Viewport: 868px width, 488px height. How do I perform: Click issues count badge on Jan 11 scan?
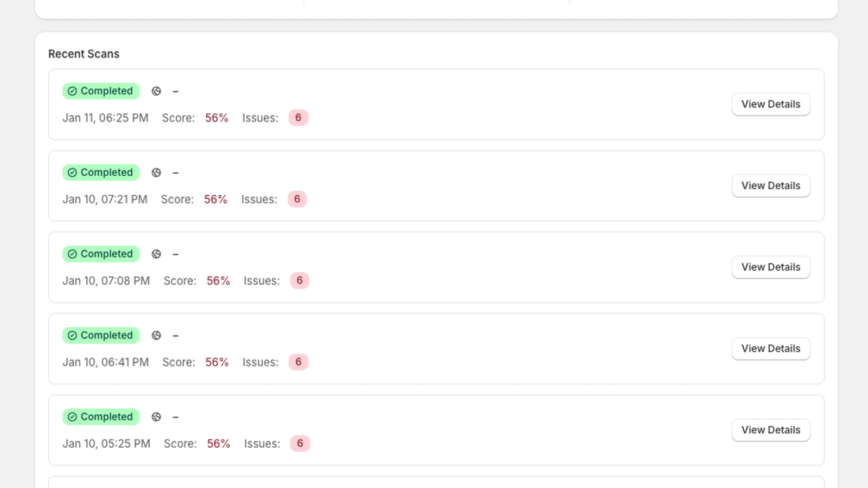coord(298,118)
